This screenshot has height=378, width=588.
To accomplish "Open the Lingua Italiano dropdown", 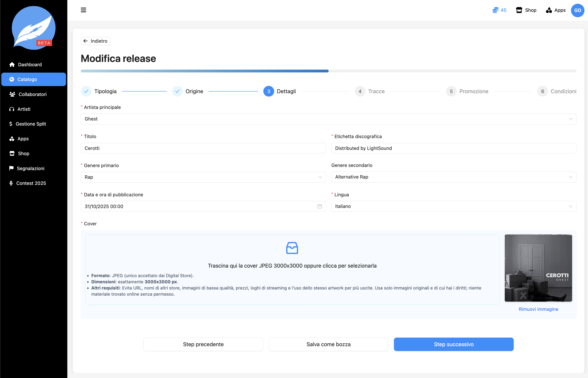I will tap(453, 206).
